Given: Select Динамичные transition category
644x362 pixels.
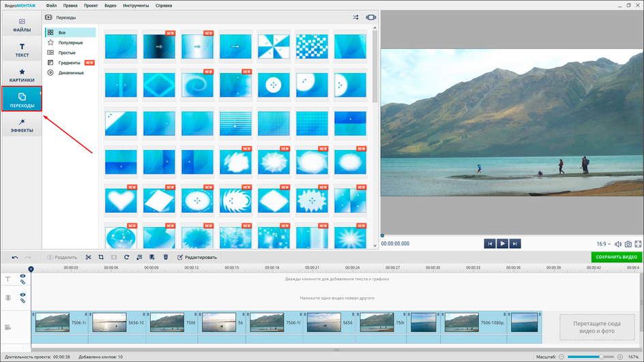Looking at the screenshot, I should click(71, 73).
